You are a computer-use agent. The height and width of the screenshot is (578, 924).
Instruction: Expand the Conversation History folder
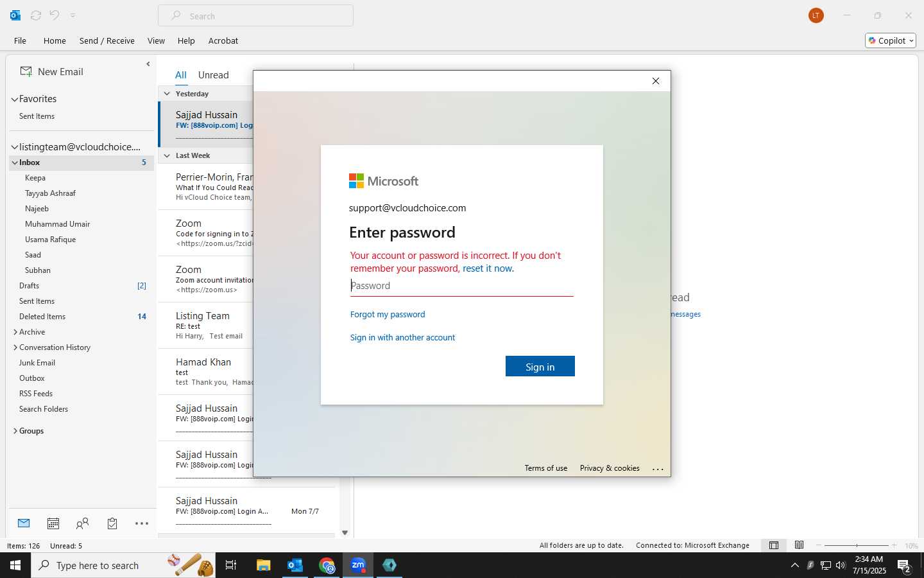point(15,347)
